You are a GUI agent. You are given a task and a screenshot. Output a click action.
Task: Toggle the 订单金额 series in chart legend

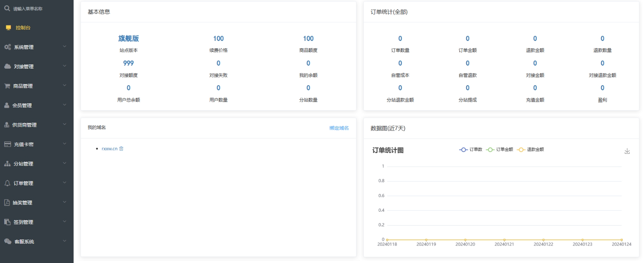pyautogui.click(x=499, y=150)
